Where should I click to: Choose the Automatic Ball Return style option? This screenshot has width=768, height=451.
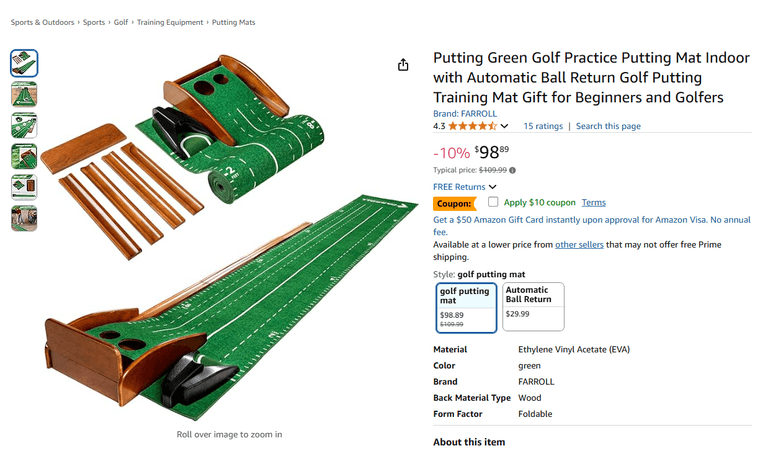533,307
